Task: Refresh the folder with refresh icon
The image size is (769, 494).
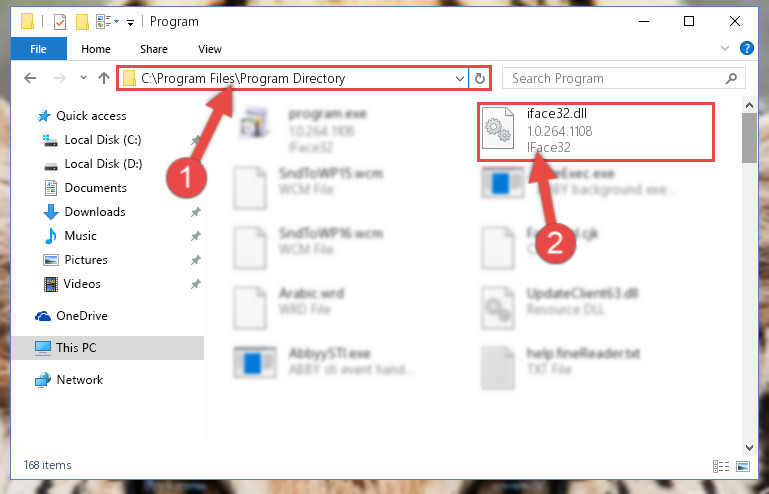Action: pyautogui.click(x=480, y=78)
